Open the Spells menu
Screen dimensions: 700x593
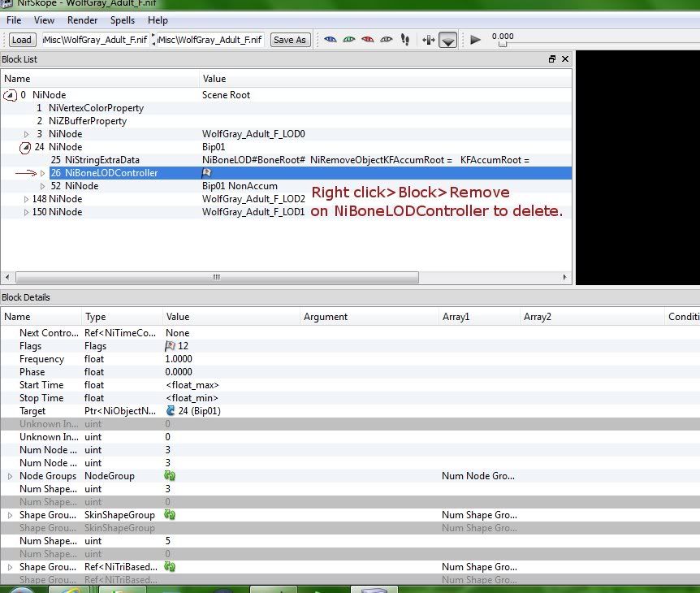click(x=123, y=20)
